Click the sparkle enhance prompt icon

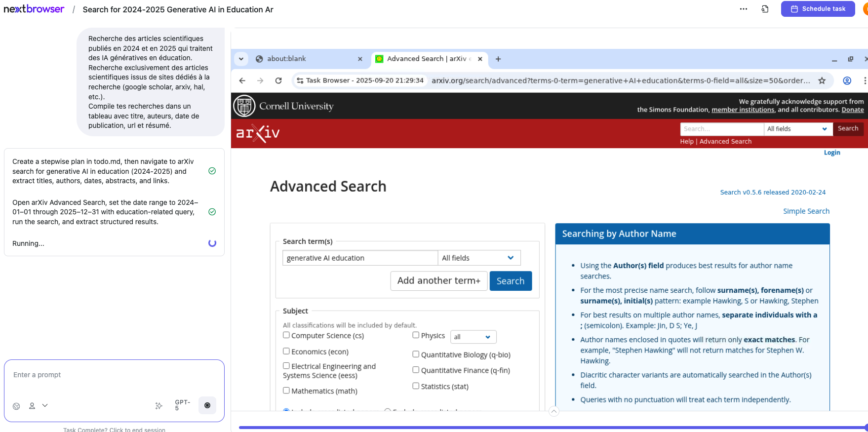click(x=158, y=406)
